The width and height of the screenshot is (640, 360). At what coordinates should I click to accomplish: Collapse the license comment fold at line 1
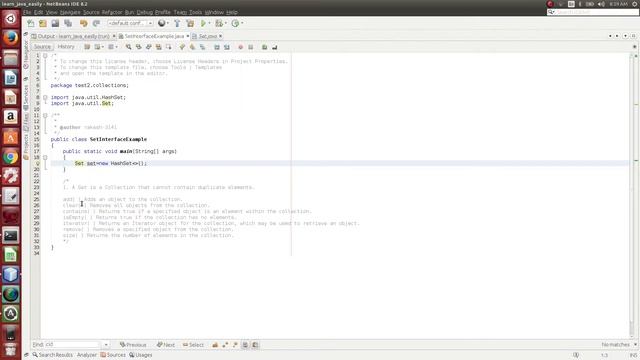pos(45,56)
